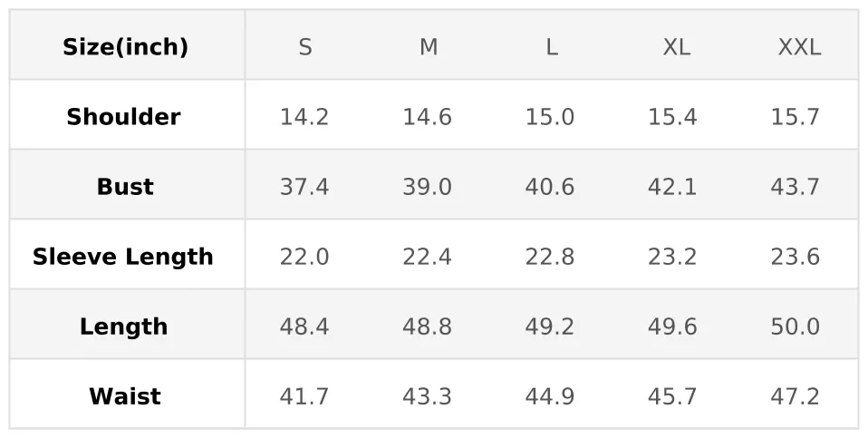Click the Waist row label

(x=125, y=396)
